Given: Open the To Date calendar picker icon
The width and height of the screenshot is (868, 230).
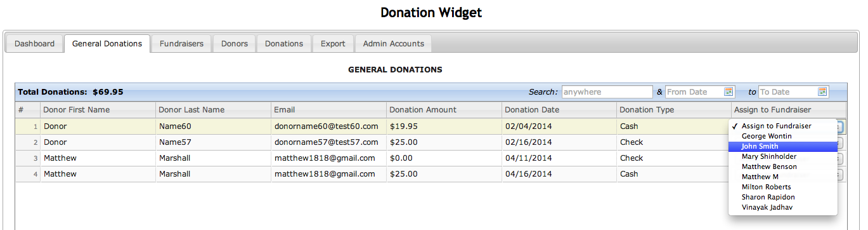Looking at the screenshot, I should pos(822,92).
